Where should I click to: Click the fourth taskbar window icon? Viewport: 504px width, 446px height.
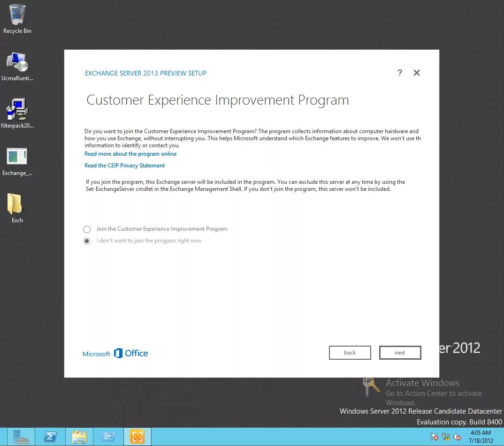coord(108,437)
